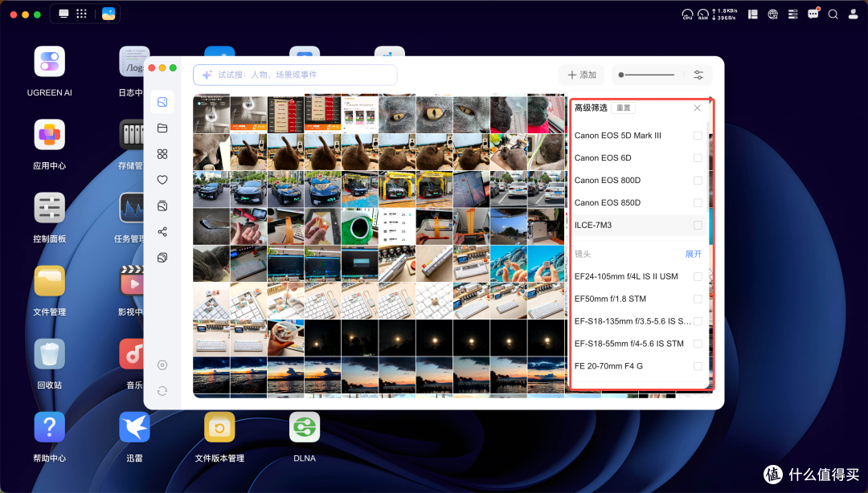Select the FE 20-70mm F4 G lens checkbox

click(698, 366)
